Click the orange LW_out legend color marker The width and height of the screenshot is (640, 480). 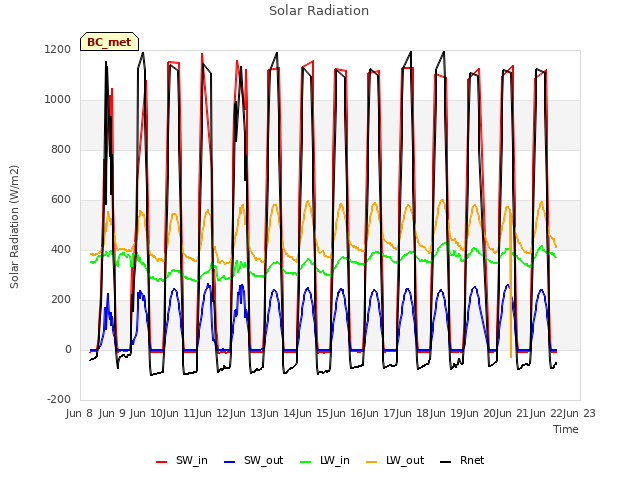[x=372, y=462]
